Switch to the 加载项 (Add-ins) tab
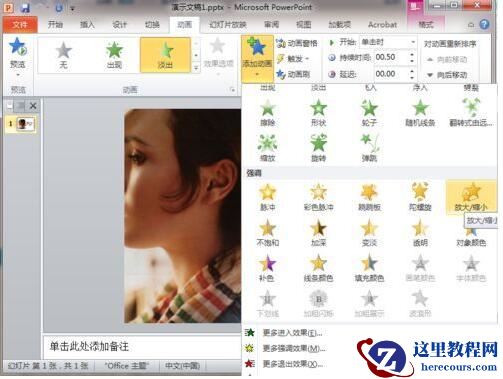 coord(340,25)
